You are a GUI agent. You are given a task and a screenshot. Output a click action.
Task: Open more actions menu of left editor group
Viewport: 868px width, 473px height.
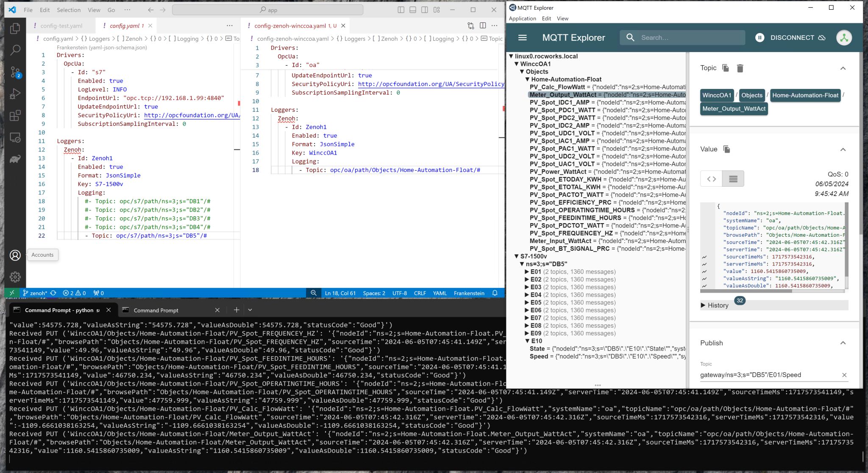[230, 26]
